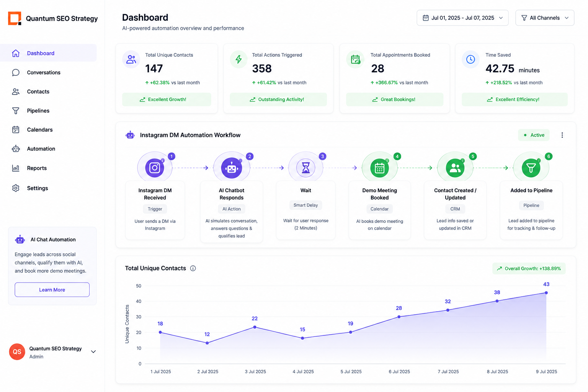The image size is (588, 392).
Task: Open the workflow three-dots options menu
Action: [x=562, y=135]
